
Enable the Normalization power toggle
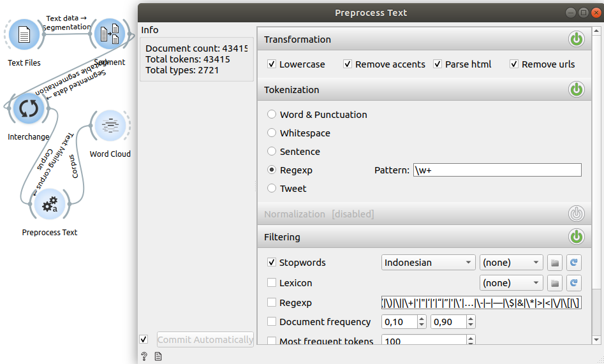click(x=576, y=214)
